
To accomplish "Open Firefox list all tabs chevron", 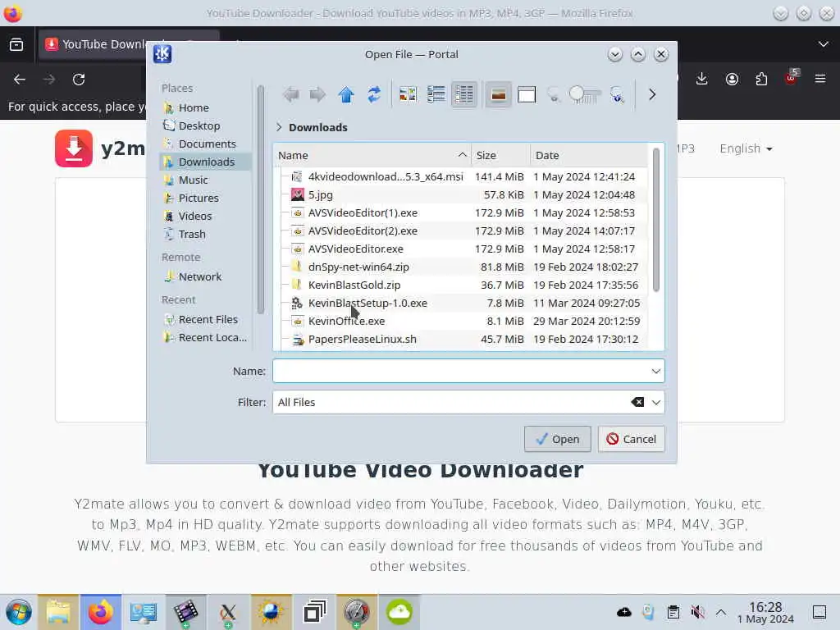I will click(x=824, y=44).
